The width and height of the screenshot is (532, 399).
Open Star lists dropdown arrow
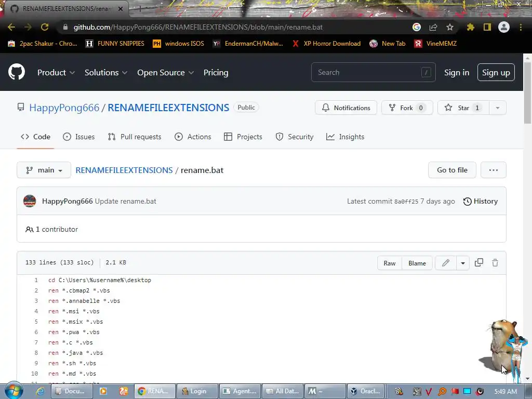point(497,108)
